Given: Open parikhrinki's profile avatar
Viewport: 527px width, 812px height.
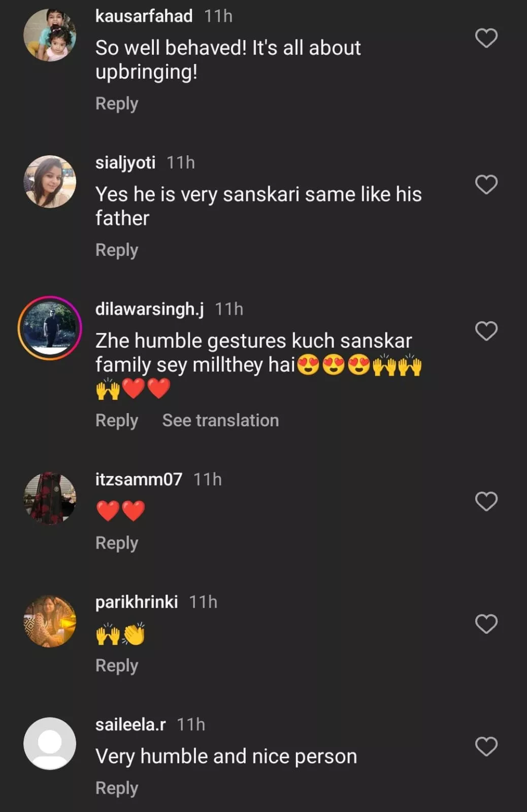Looking at the screenshot, I should 50,621.
